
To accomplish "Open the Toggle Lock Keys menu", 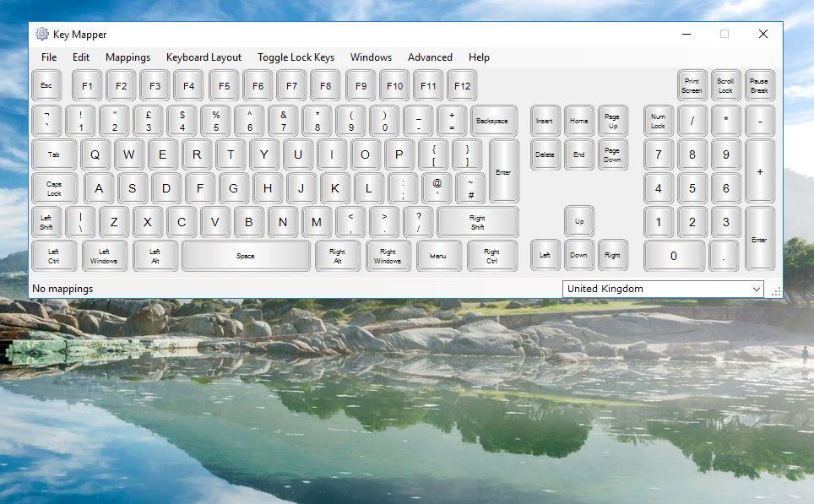I will click(x=295, y=57).
